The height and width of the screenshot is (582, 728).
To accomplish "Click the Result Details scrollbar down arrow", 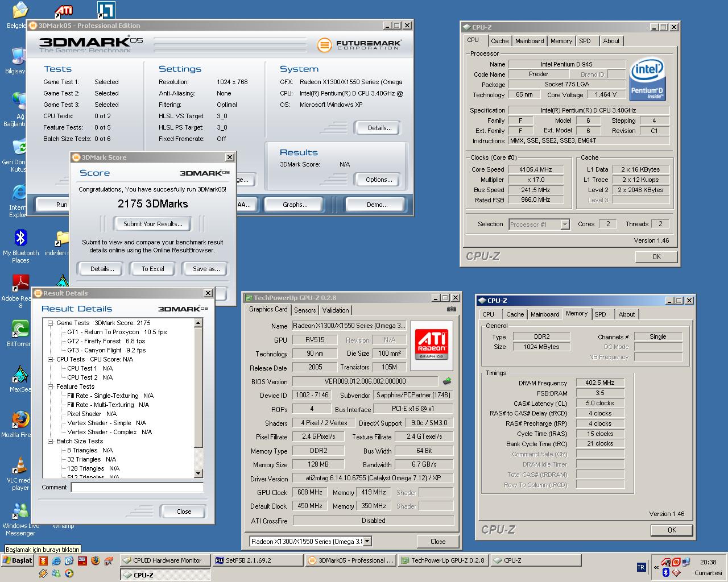I will (x=198, y=473).
